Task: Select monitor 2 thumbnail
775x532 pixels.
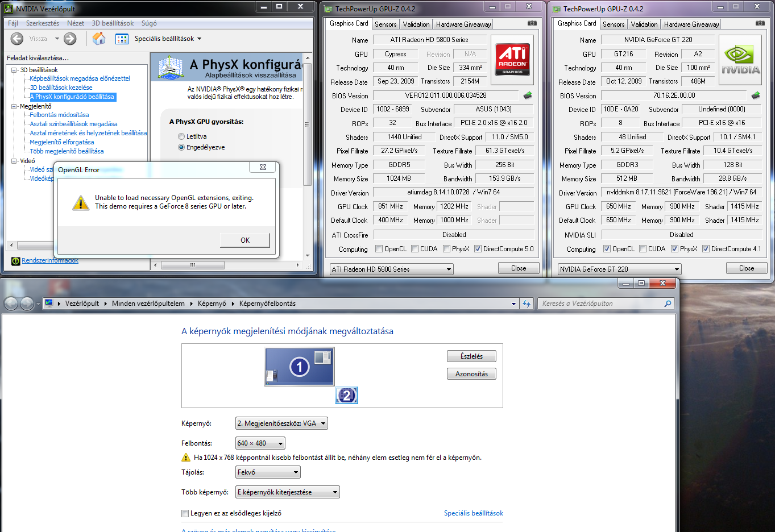Action: click(347, 395)
